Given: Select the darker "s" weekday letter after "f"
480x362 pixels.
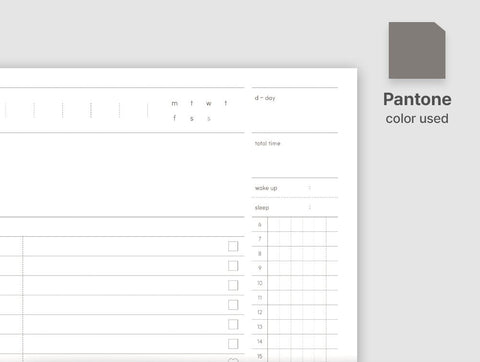Looking at the screenshot, I should (x=192, y=118).
